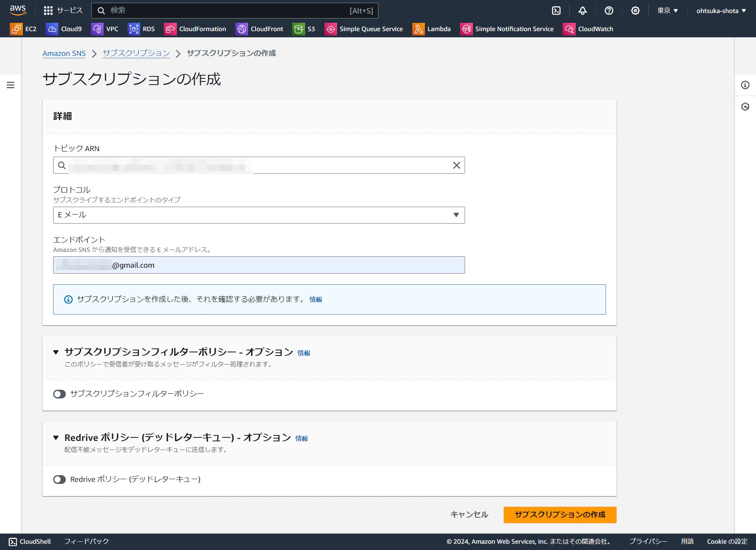
Task: Open the 東京 region selector menu
Action: pyautogui.click(x=667, y=11)
